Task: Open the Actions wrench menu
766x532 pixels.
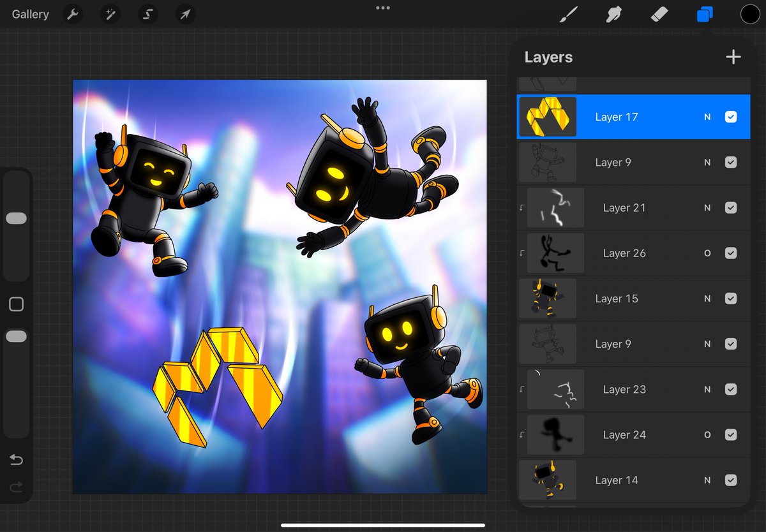Action: pyautogui.click(x=73, y=14)
